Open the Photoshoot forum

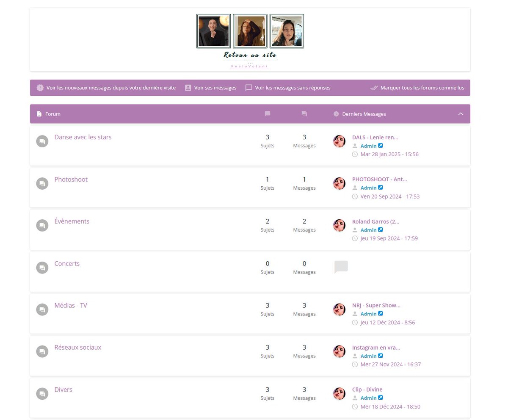[71, 180]
